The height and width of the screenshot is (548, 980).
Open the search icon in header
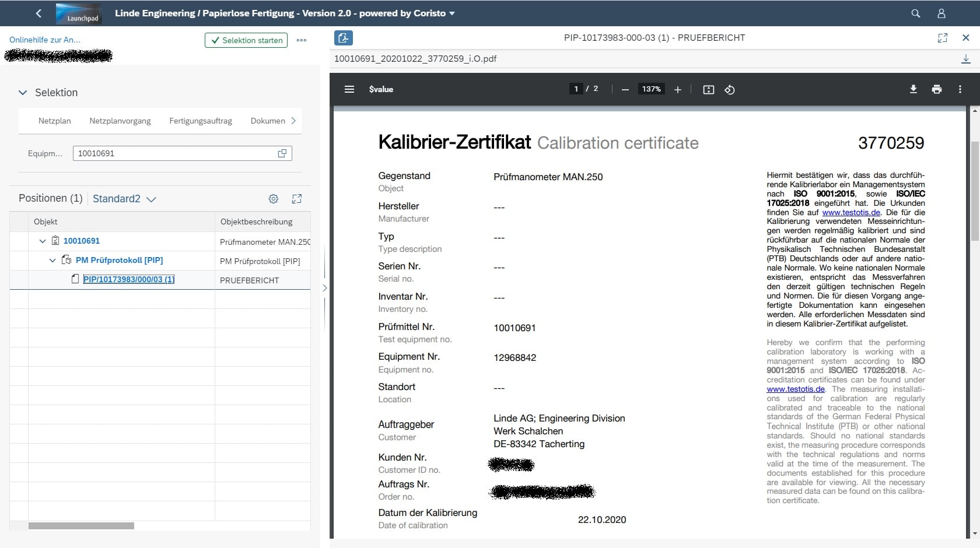point(916,13)
